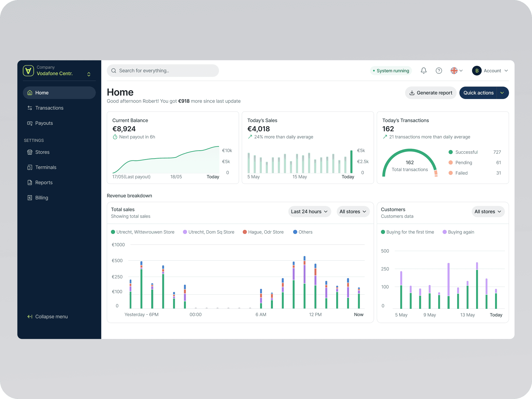Screen dimensions: 532x399
Task: Open the Reports menu item
Action: [x=44, y=183]
